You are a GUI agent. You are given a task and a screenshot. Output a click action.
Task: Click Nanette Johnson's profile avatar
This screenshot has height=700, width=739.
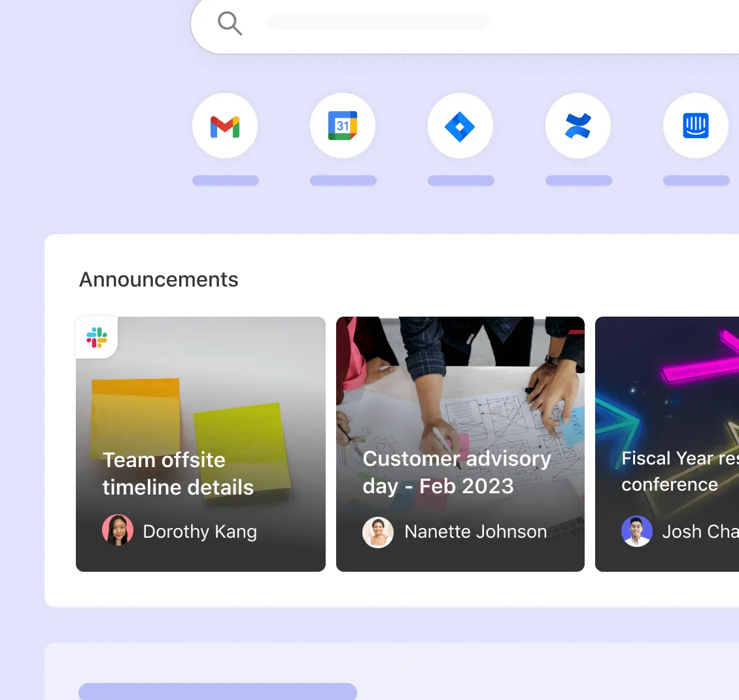[378, 531]
